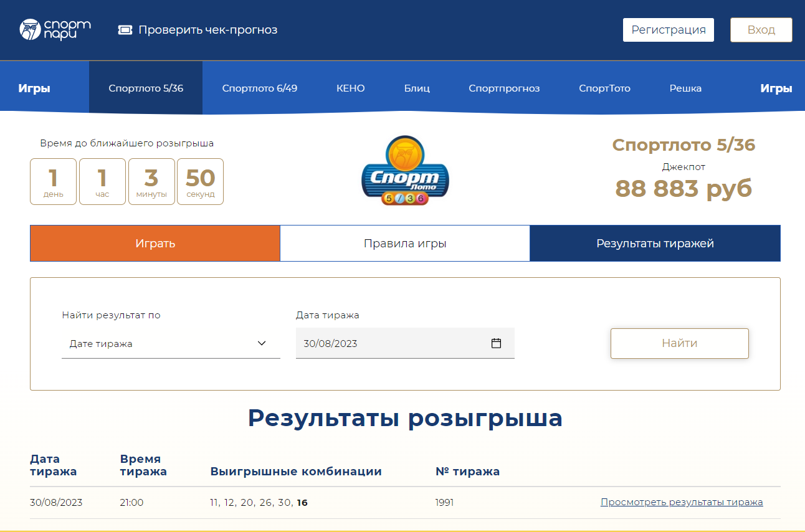The width and height of the screenshot is (805, 532).
Task: Click the Джекпот label
Action: click(x=684, y=167)
